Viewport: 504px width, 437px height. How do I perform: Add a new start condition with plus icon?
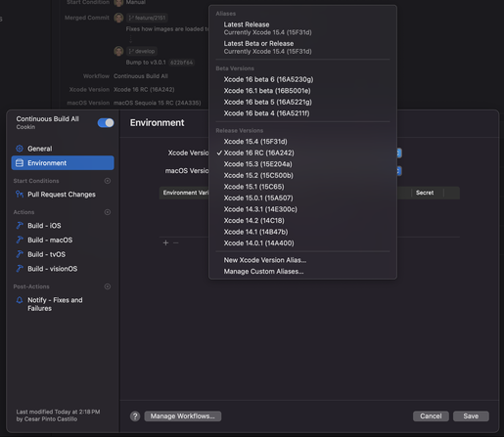pos(108,181)
